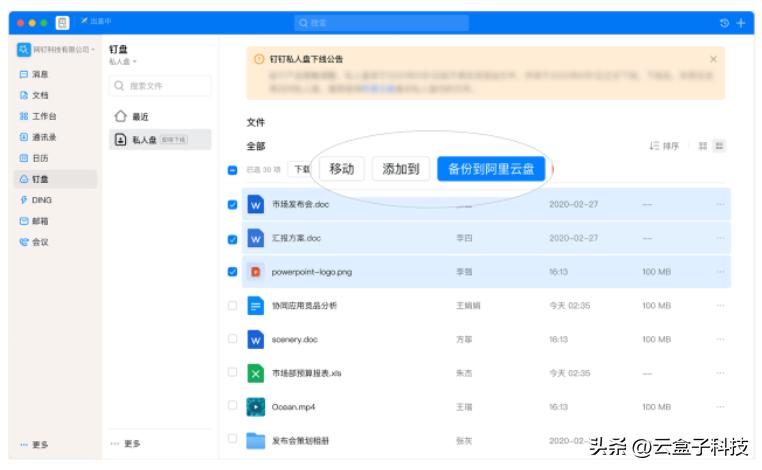Click the Excel icon of 市场部预算报表.xls
762x470 pixels.
[256, 373]
